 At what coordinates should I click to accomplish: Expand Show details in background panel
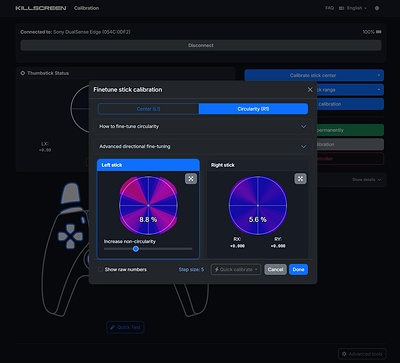pos(367,180)
